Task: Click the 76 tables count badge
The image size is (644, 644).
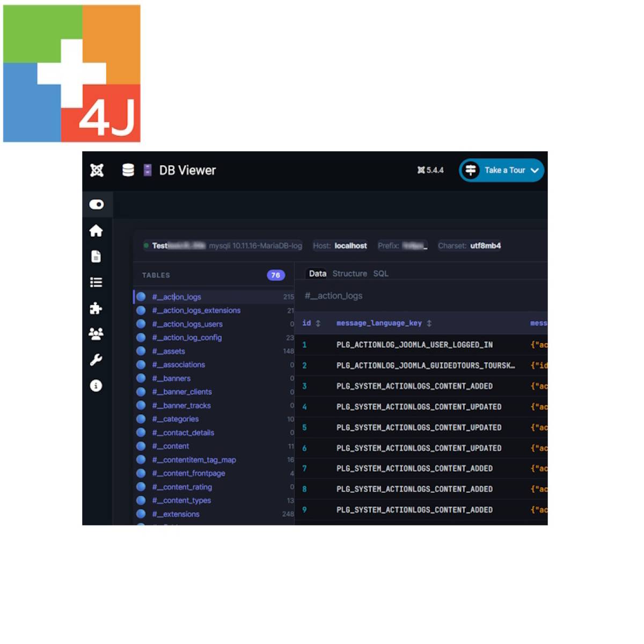Action: (x=276, y=275)
